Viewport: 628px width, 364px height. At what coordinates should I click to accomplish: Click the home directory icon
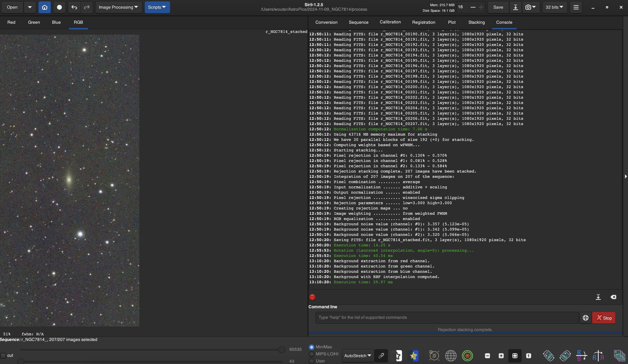click(x=45, y=7)
